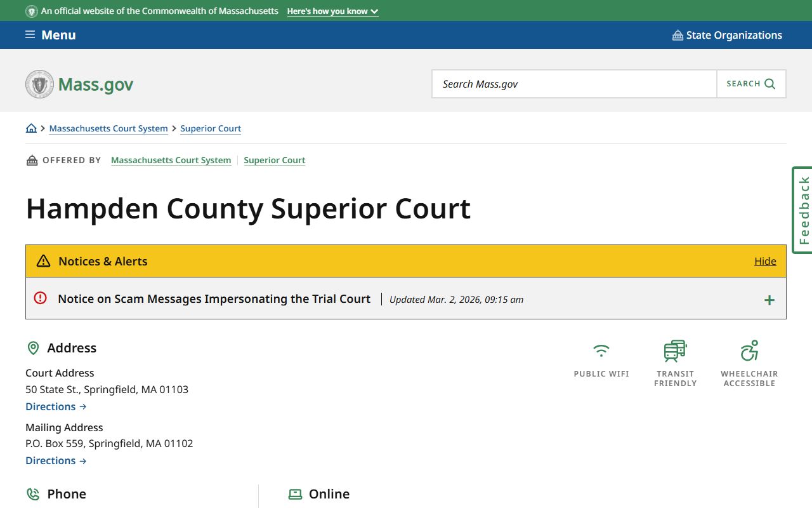
Task: Click the notice Updated Mar. 2, 2026 timestamp
Action: 456,300
